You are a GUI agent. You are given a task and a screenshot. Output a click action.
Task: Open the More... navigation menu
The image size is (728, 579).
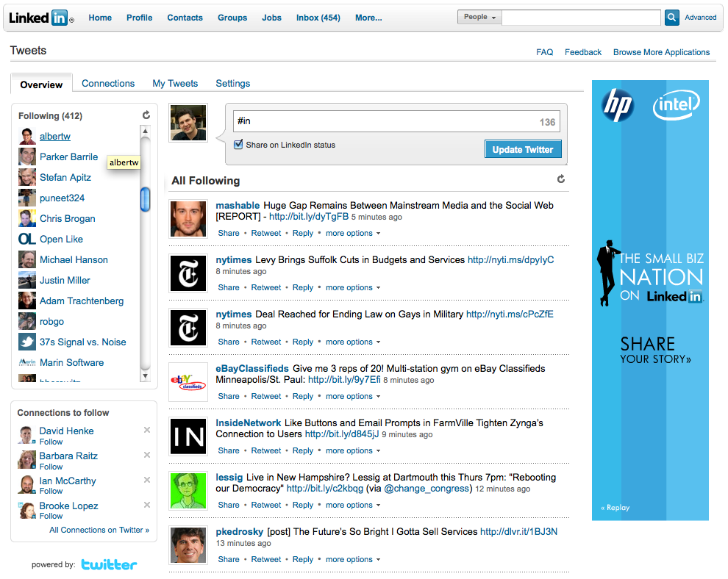(x=368, y=18)
